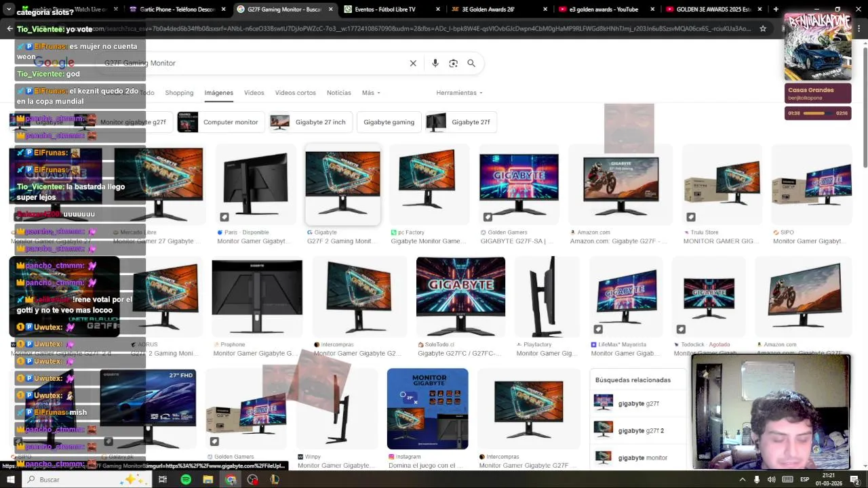This screenshot has height=488, width=868.
Task: Select the Monitor gigabyte g27f chip
Action: pos(123,122)
